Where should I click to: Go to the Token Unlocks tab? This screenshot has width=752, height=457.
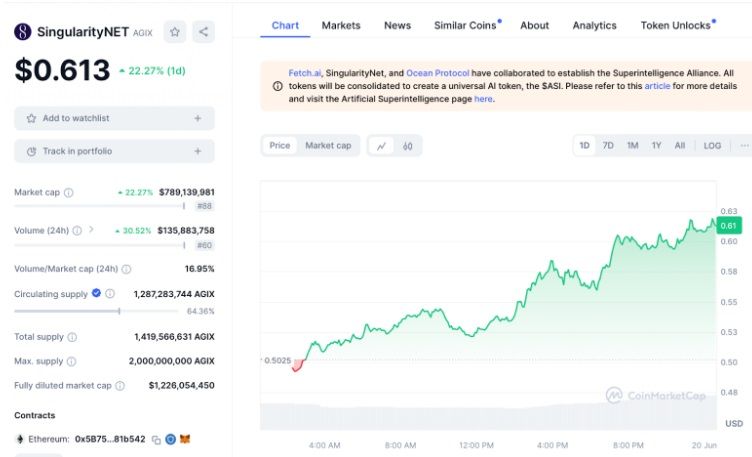677,25
